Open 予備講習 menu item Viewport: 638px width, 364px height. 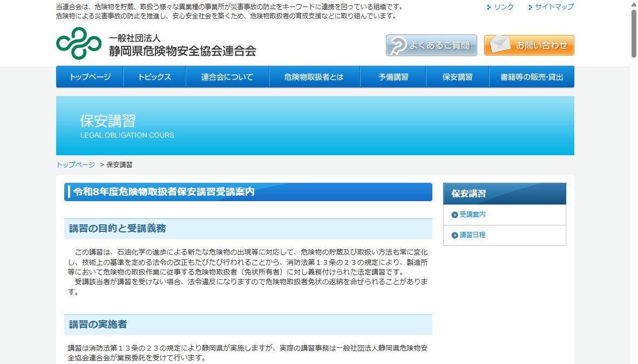393,77
